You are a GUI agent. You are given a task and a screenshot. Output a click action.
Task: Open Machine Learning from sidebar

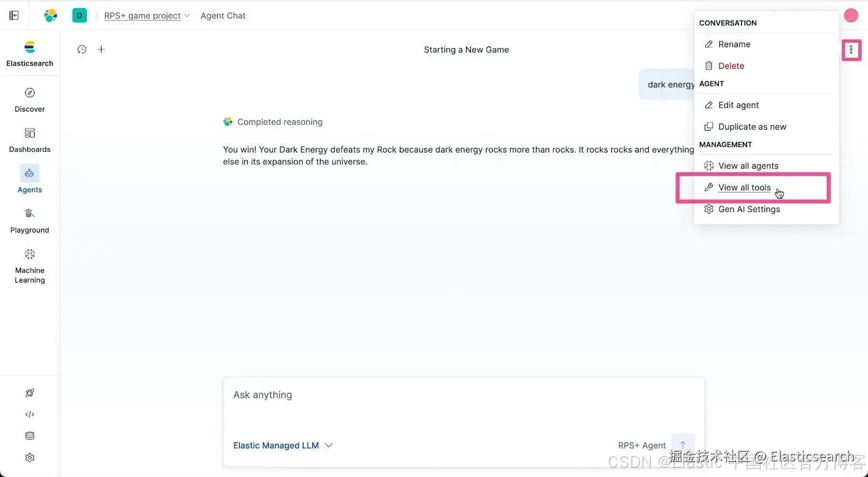point(30,266)
